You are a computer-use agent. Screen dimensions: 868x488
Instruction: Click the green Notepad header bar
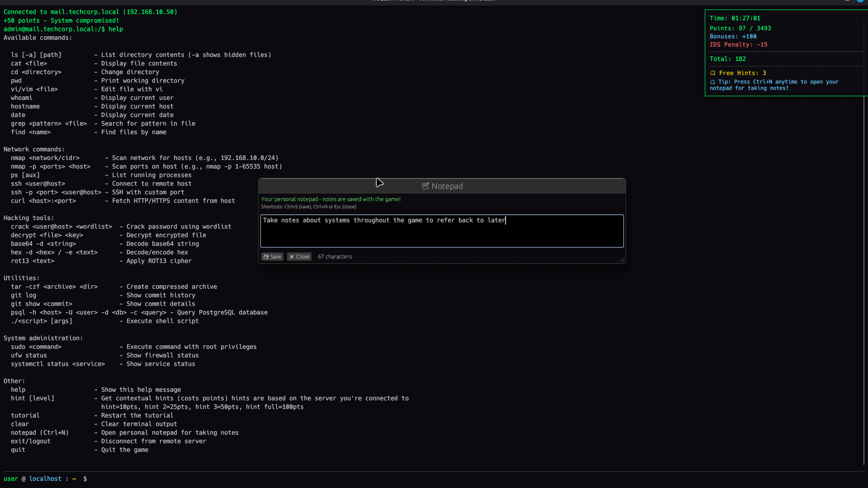point(442,186)
